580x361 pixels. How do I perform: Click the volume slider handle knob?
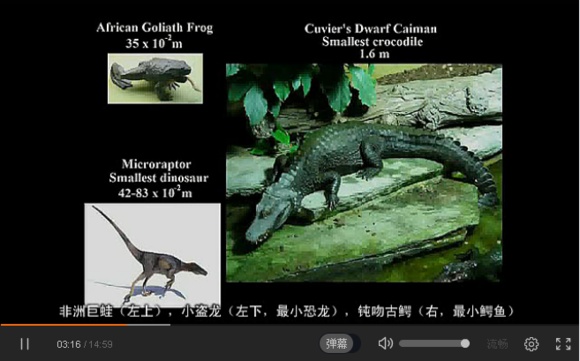pyautogui.click(x=465, y=344)
